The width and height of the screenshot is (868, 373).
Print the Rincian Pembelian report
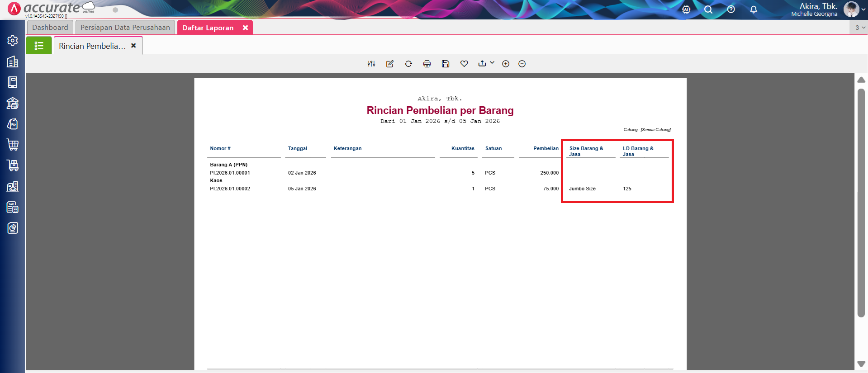(427, 64)
